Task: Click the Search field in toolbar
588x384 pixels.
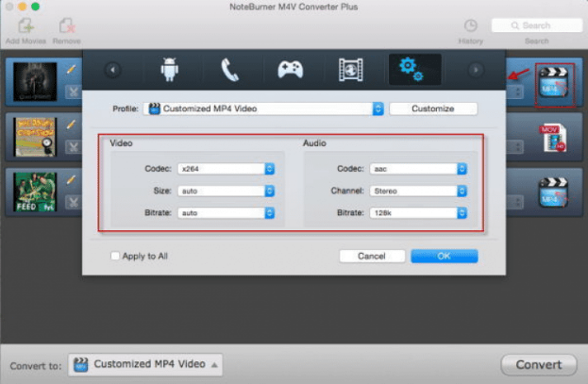Action: coord(537,25)
